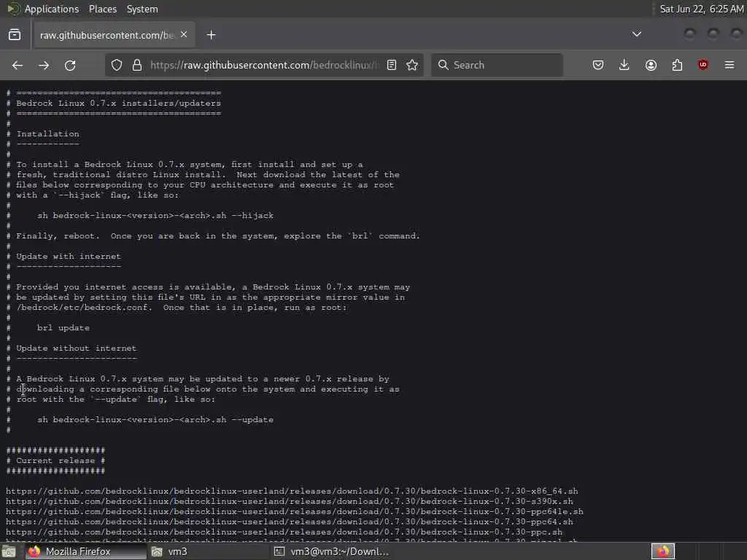Image resolution: width=747 pixels, height=560 pixels.
Task: Click 'Bedrock Linux 0.7.x installers/updaters' title
Action: point(119,103)
